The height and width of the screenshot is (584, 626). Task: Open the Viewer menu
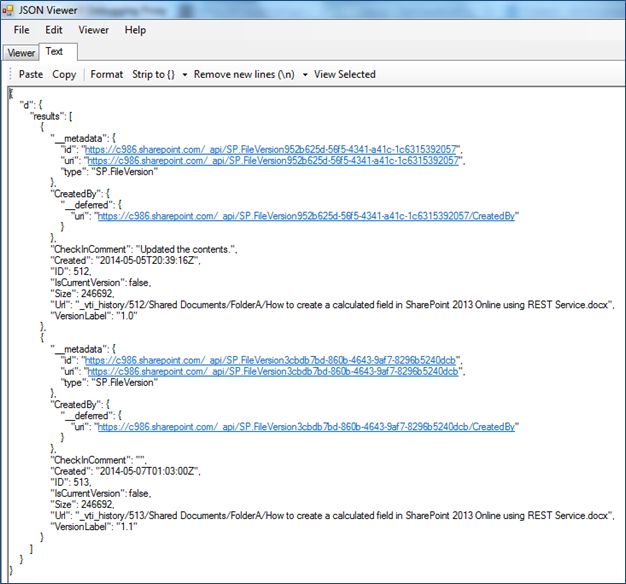tap(93, 30)
